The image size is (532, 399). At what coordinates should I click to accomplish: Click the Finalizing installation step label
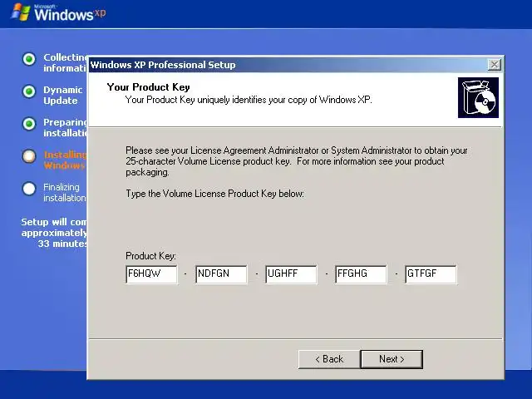(65, 192)
